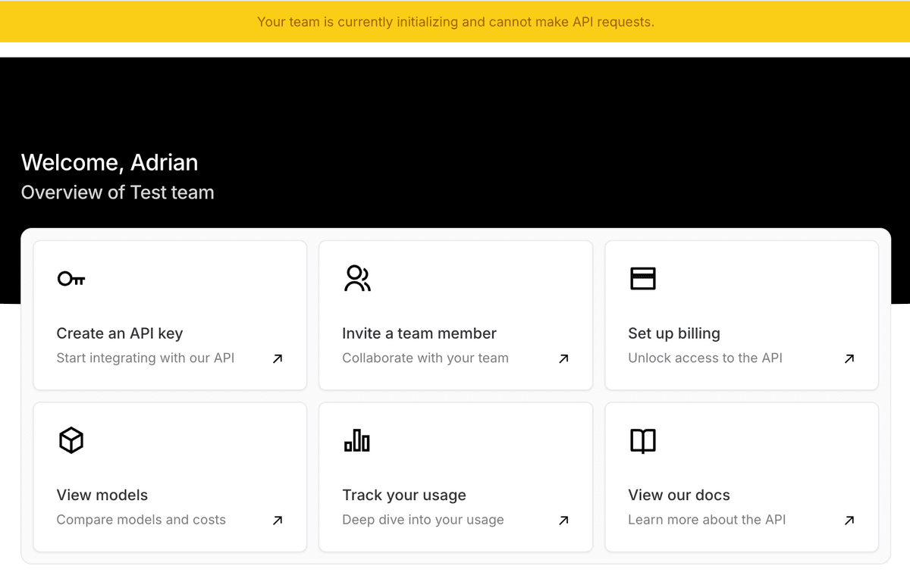This screenshot has width=910, height=588.
Task: Select the key icon for API keys
Action: (x=71, y=278)
